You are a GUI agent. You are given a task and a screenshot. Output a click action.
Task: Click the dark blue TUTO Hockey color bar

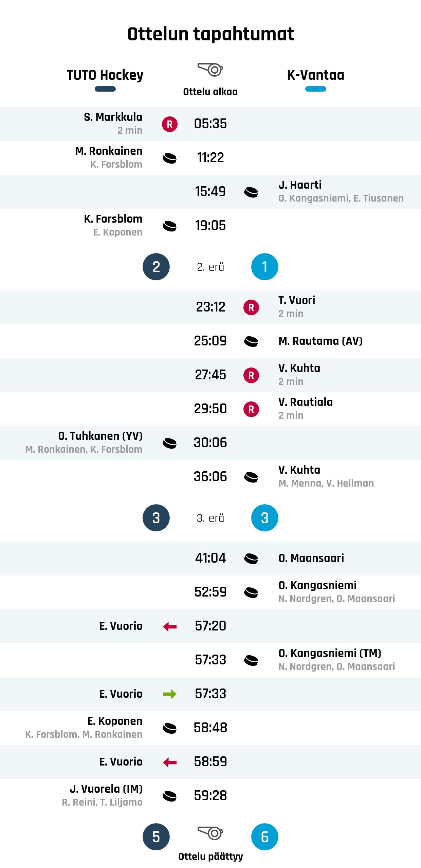pos(105,89)
